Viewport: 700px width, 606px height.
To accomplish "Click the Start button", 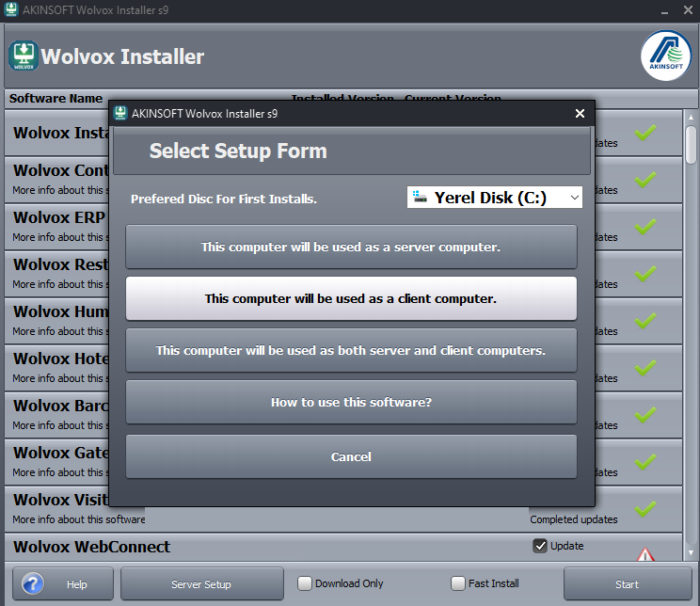I will pyautogui.click(x=628, y=583).
